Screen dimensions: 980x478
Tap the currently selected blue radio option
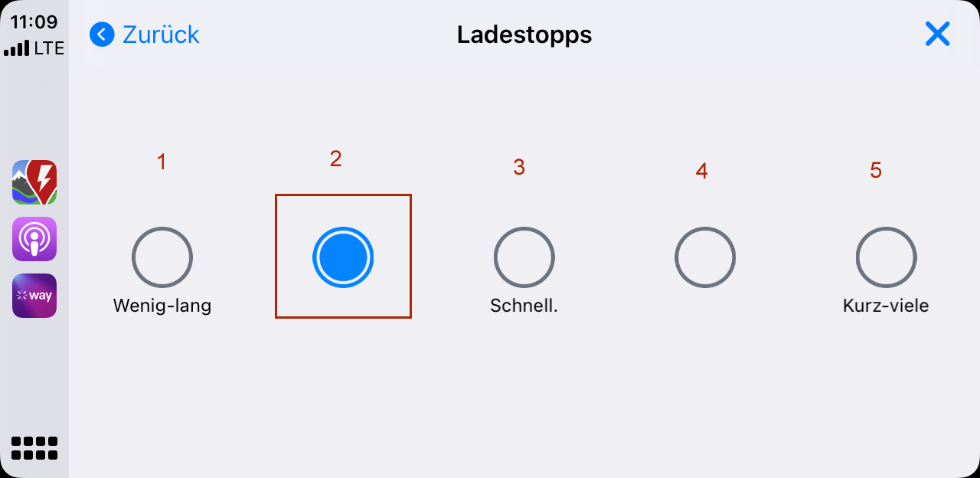coord(343,257)
